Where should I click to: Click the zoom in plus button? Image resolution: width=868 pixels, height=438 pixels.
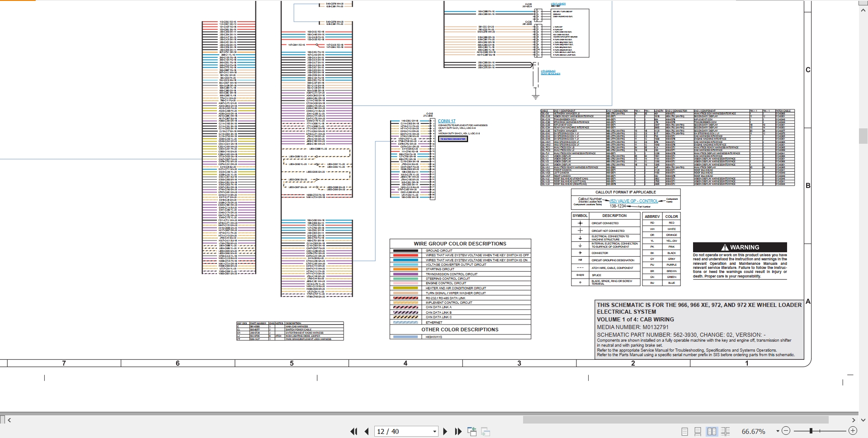(x=853, y=431)
